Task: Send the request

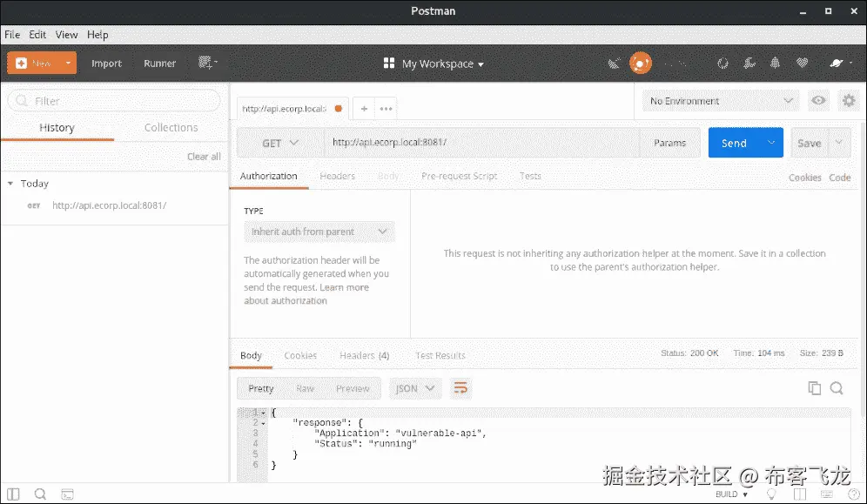Action: point(734,143)
